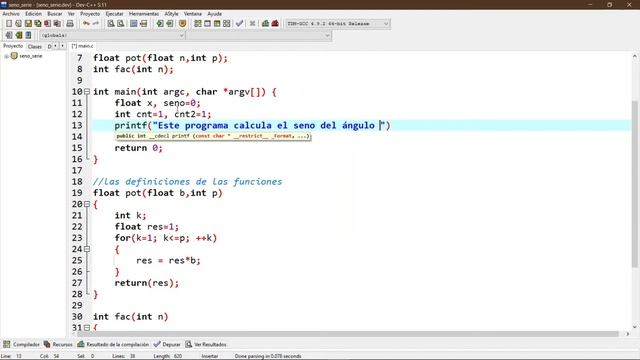Open the Ventana menu

tap(193, 14)
